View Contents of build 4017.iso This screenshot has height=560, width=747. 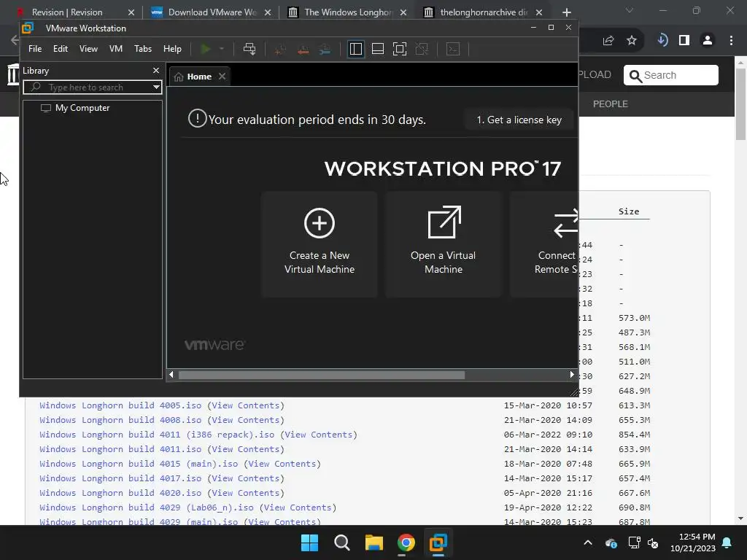(245, 478)
